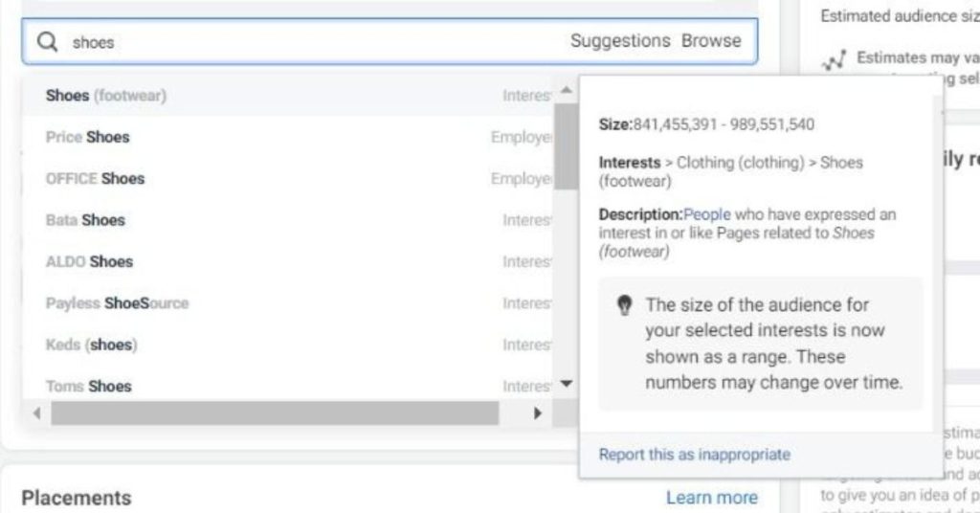Image resolution: width=980 pixels, height=513 pixels.
Task: Click the search magnifier icon
Action: click(x=47, y=42)
